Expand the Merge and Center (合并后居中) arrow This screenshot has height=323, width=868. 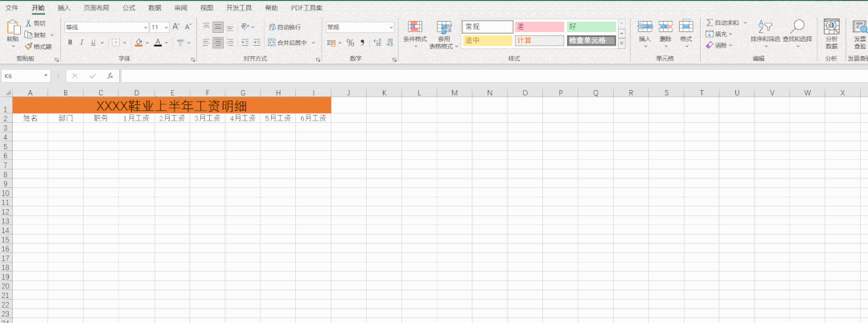[x=313, y=43]
